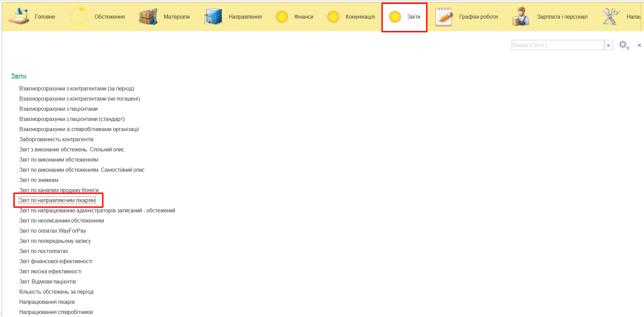Open Заборгованність контрагентів report

point(56,140)
